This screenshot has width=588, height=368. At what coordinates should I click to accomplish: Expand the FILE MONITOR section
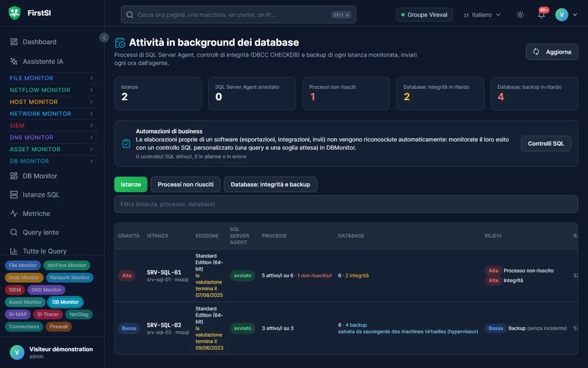(52, 78)
